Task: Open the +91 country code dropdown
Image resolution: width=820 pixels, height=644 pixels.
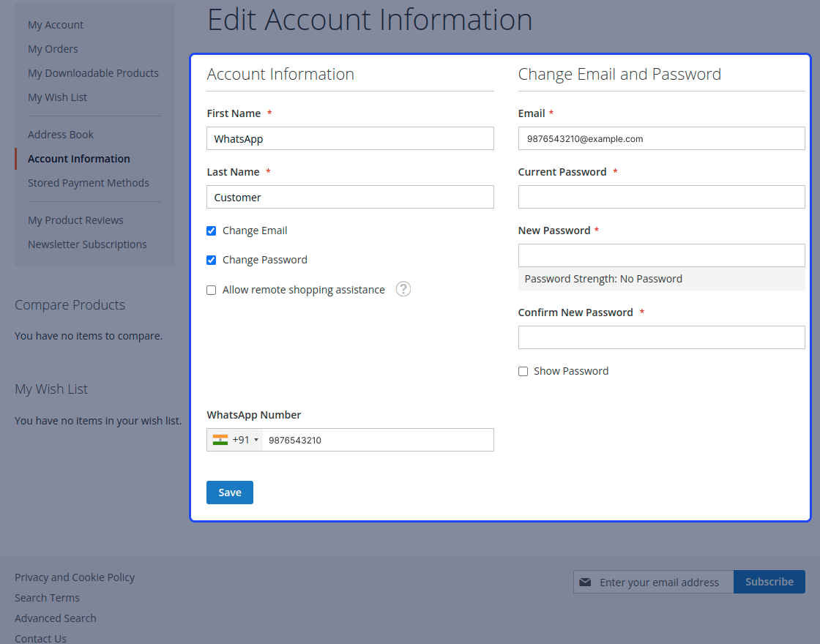Action: pyautogui.click(x=235, y=440)
